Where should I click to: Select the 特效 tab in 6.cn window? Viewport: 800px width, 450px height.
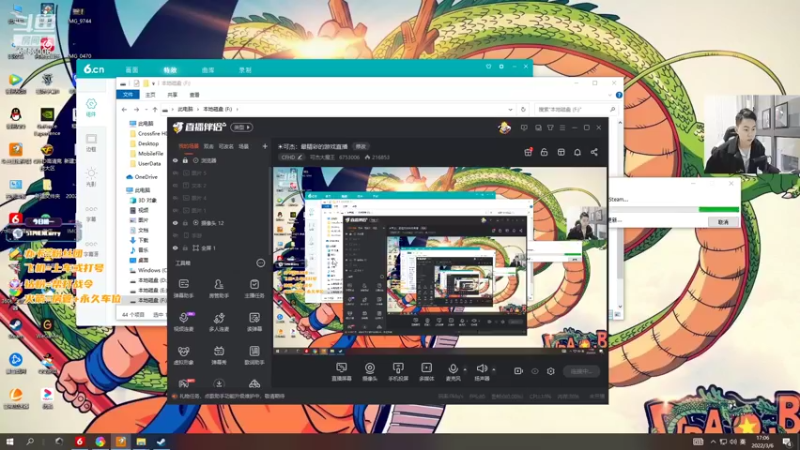(170, 70)
